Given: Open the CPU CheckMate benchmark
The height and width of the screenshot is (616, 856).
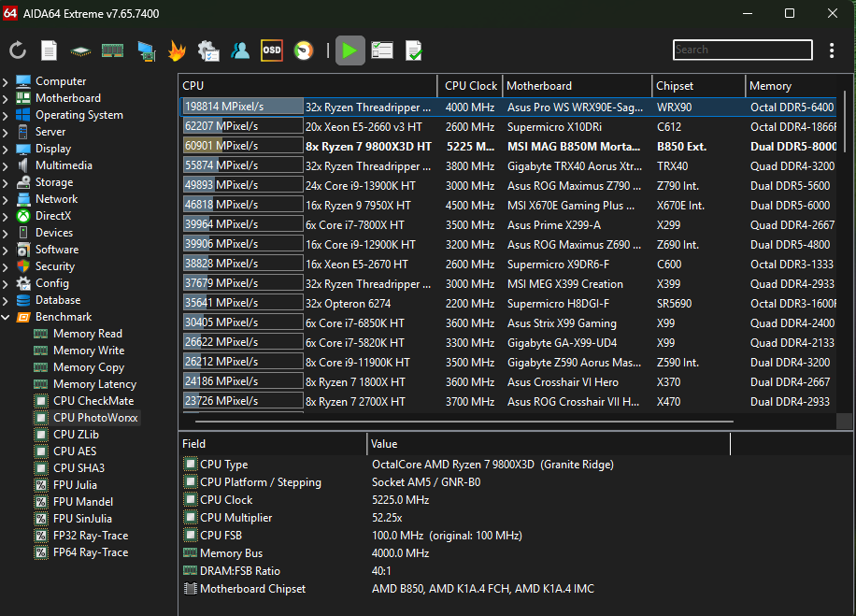Looking at the screenshot, I should tap(93, 401).
